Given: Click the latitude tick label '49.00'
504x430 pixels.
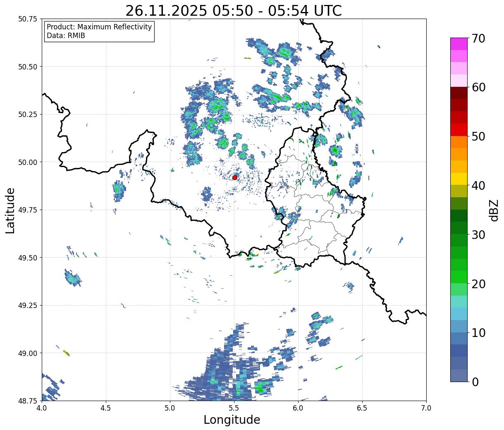Looking at the screenshot, I should tap(28, 353).
